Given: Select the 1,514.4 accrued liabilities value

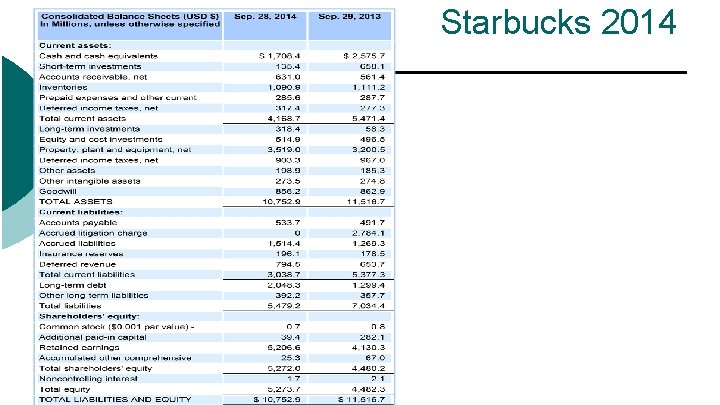Looking at the screenshot, I should (x=284, y=244).
